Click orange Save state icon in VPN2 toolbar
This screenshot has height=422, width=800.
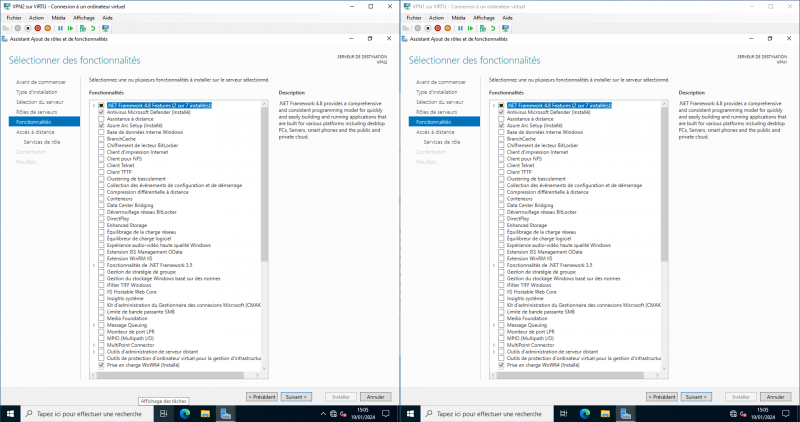coord(47,29)
